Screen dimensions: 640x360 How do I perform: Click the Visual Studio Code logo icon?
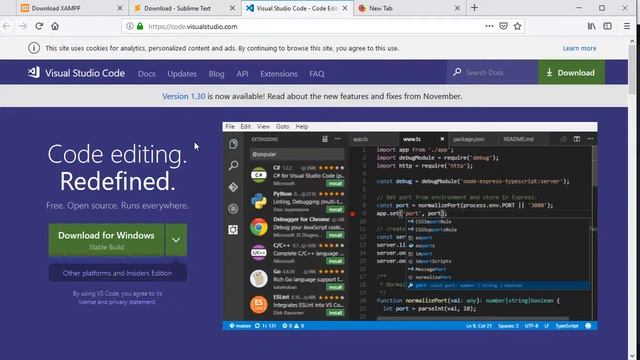coord(33,73)
